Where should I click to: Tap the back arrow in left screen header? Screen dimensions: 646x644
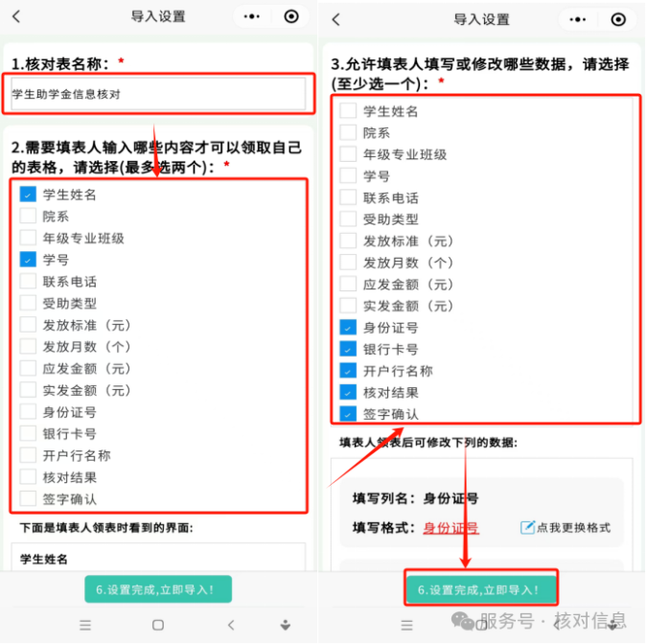tap(16, 17)
